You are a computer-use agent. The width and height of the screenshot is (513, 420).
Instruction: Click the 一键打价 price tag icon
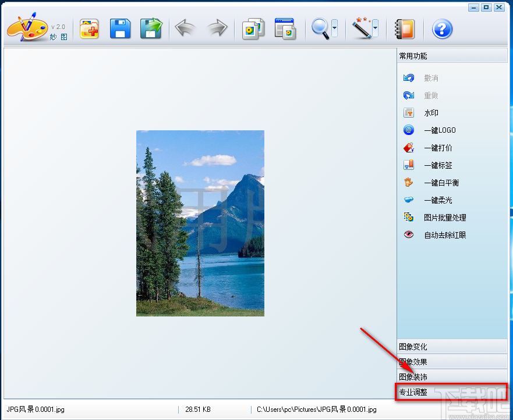tap(408, 148)
